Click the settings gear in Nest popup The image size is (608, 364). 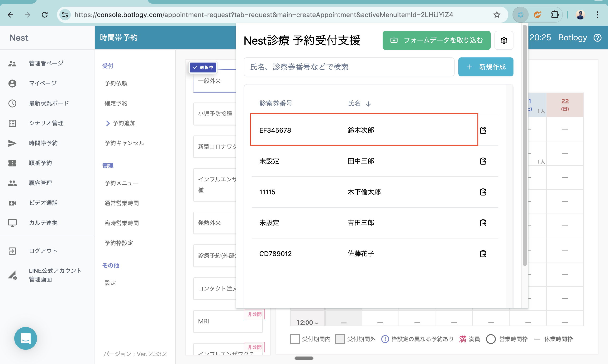click(x=504, y=40)
